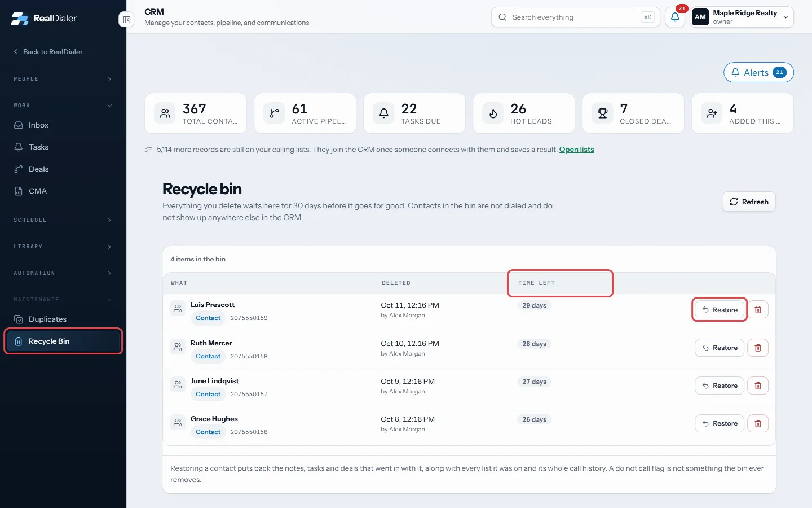Image resolution: width=812 pixels, height=508 pixels.
Task: Click the Luis Prescott name
Action: click(x=213, y=305)
